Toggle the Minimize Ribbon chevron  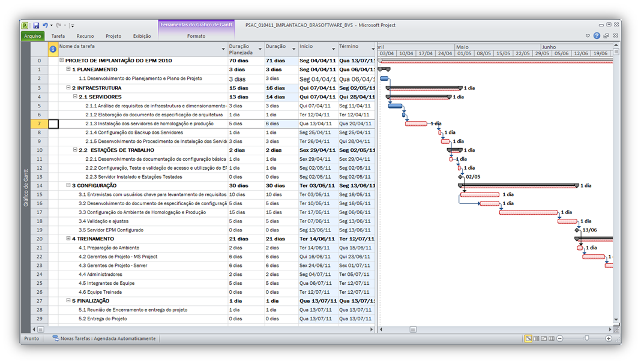click(x=588, y=35)
